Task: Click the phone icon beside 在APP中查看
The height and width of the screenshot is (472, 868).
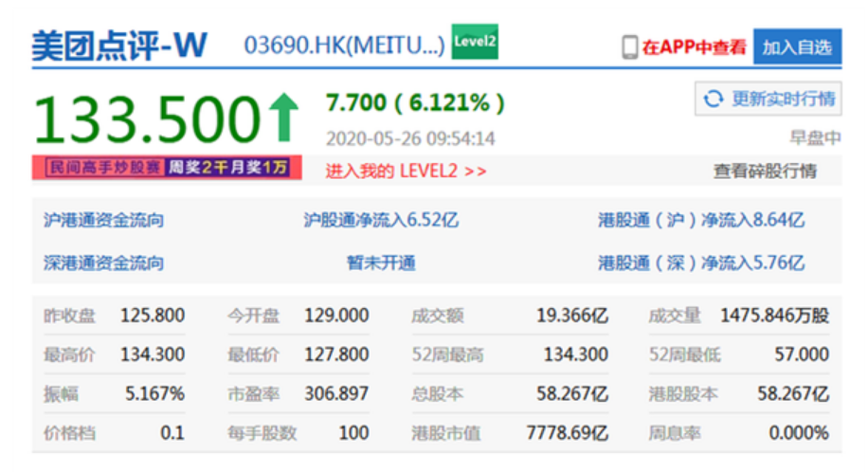Action: [x=629, y=47]
